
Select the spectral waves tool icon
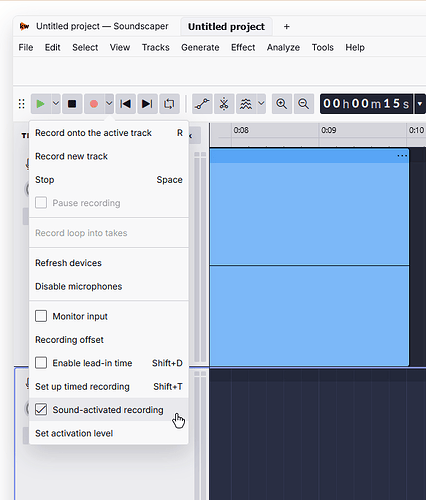[x=246, y=104]
